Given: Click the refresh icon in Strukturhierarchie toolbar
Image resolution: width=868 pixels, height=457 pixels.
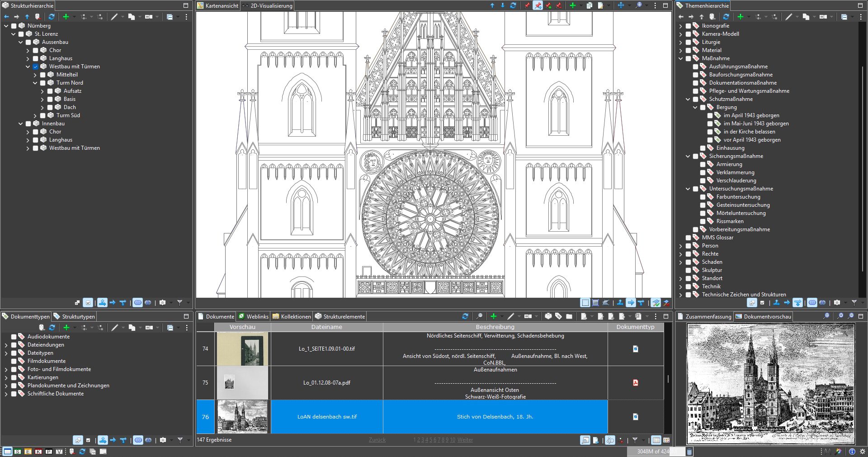Looking at the screenshot, I should coord(52,17).
